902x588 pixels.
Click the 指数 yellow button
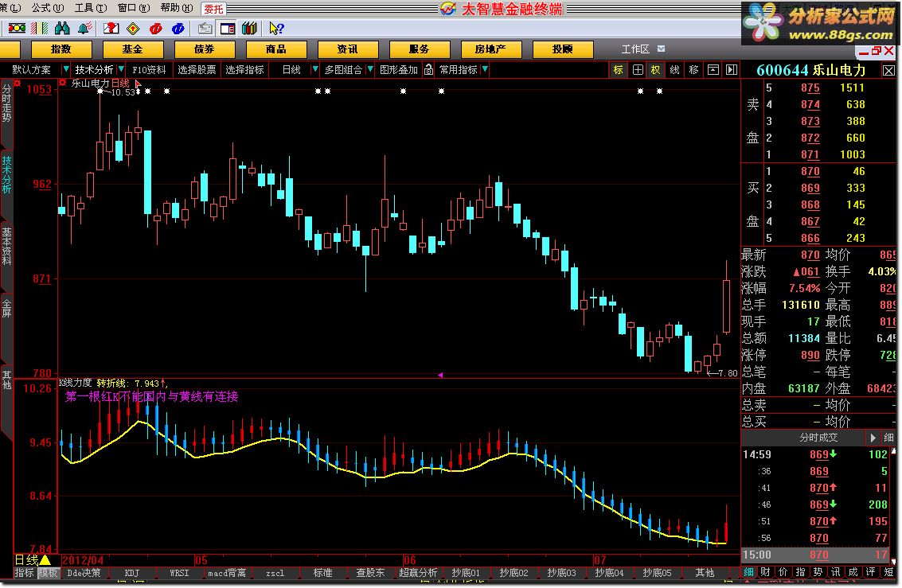tap(61, 49)
